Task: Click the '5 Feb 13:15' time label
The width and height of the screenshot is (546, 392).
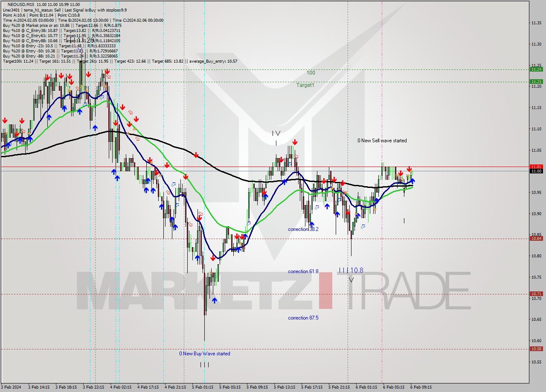Action: [285, 387]
